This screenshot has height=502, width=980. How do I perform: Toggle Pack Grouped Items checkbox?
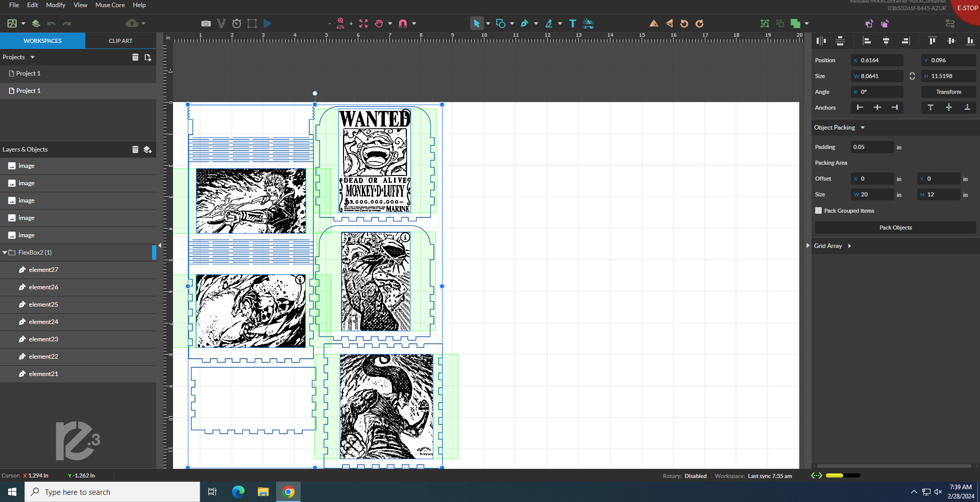[x=819, y=211]
